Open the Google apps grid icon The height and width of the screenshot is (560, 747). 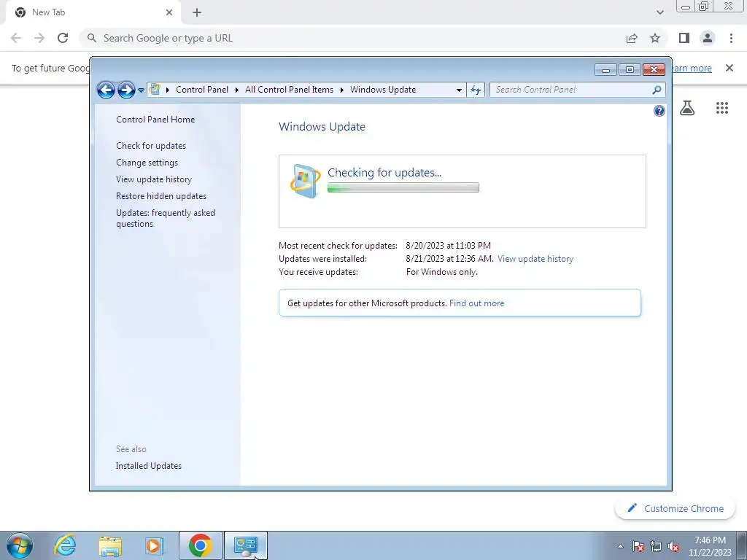(721, 108)
